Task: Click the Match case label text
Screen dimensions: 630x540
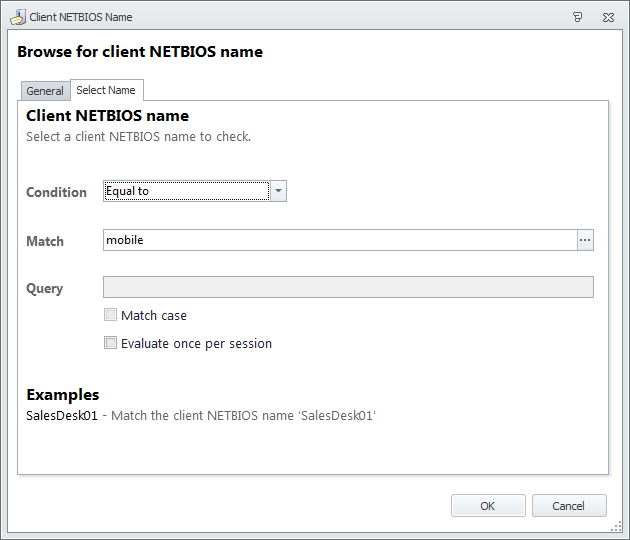Action: [x=154, y=315]
